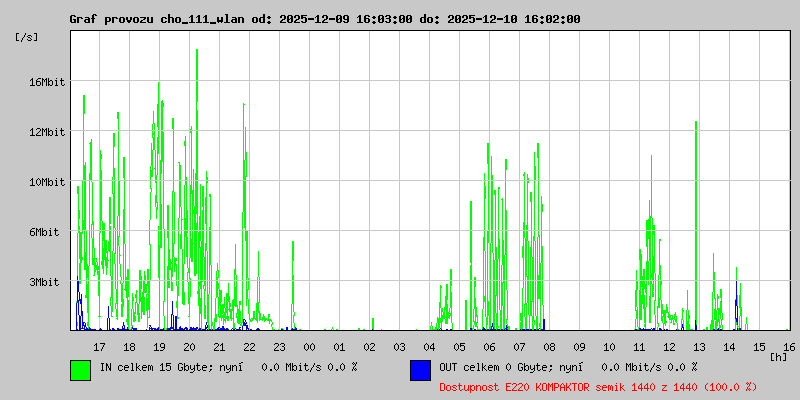Click the hour 08 x-axis label
Screen dimensions: 800x400
point(549,347)
